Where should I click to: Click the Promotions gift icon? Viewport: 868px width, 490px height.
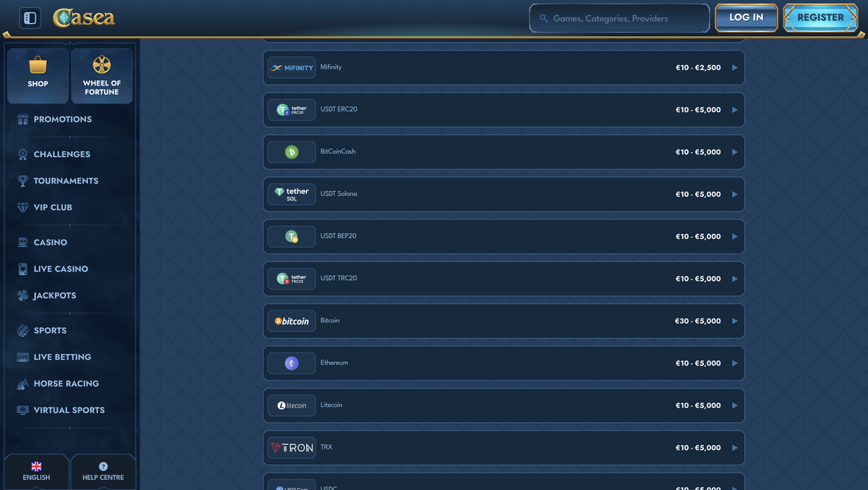(x=22, y=119)
